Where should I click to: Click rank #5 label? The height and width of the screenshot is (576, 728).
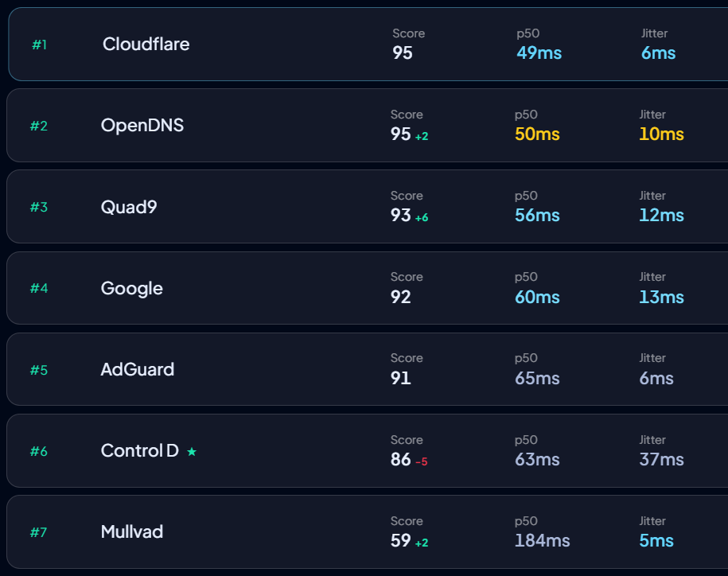(x=39, y=370)
